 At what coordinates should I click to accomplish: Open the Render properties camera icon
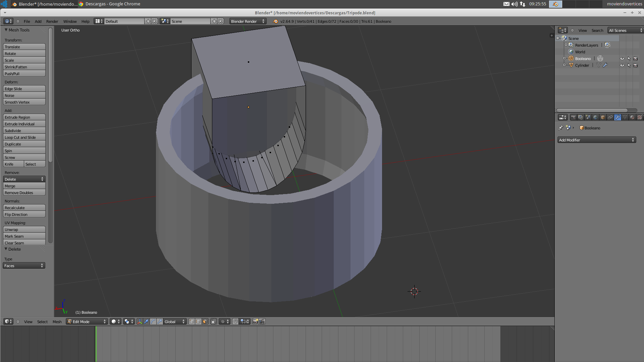pyautogui.click(x=573, y=117)
